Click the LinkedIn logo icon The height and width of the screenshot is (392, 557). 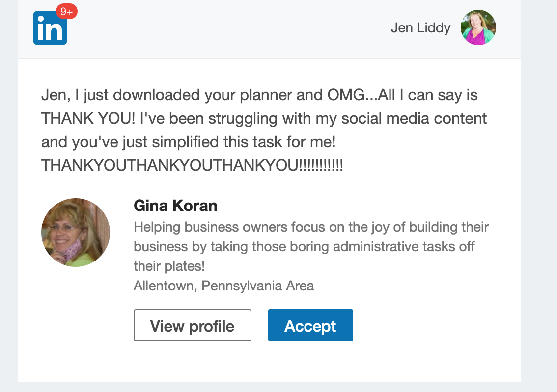tap(49, 29)
